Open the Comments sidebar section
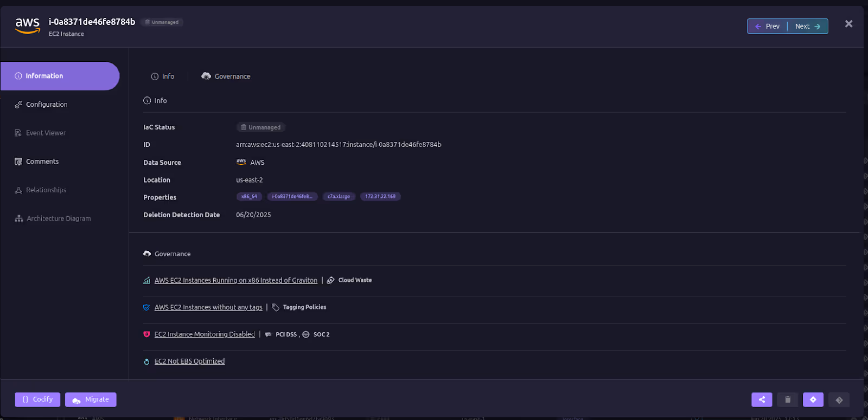 point(37,161)
